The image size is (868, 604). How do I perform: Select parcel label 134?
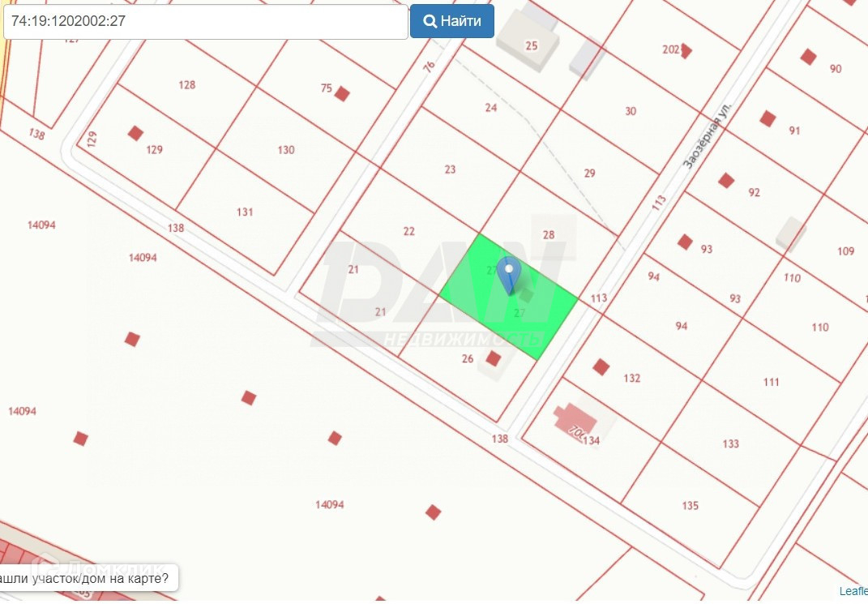tap(591, 441)
